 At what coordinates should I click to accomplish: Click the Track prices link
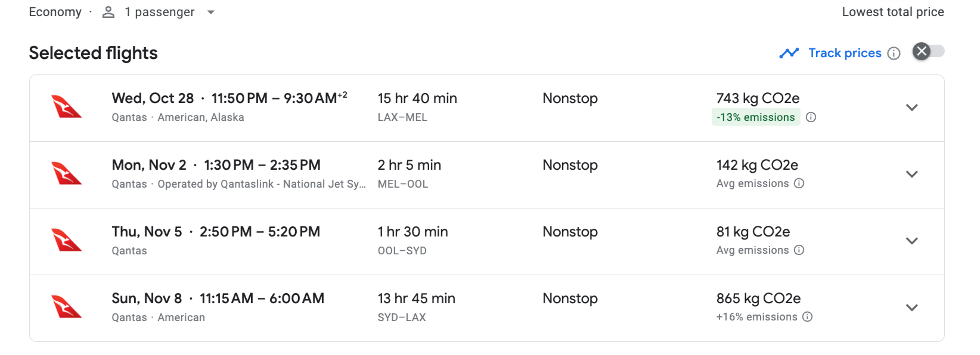[845, 53]
